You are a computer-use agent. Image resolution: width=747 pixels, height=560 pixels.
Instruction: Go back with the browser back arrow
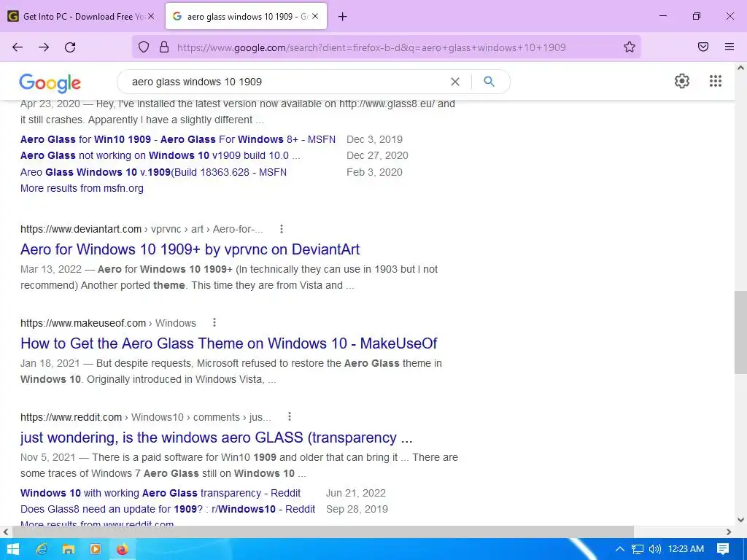point(18,47)
